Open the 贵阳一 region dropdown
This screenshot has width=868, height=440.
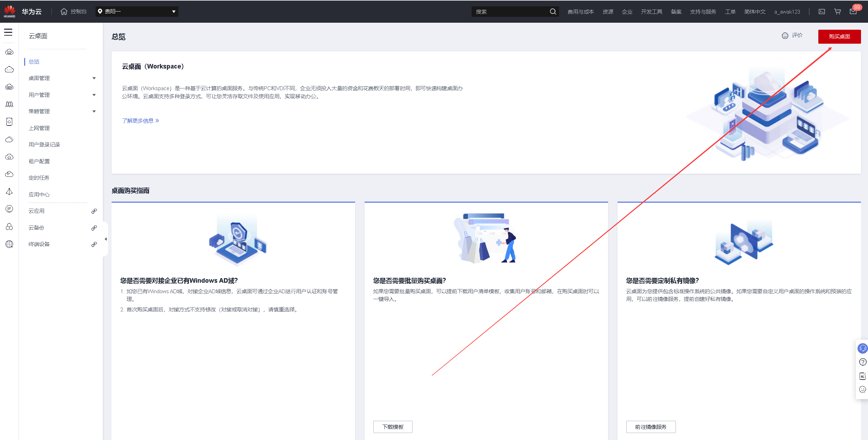point(137,12)
